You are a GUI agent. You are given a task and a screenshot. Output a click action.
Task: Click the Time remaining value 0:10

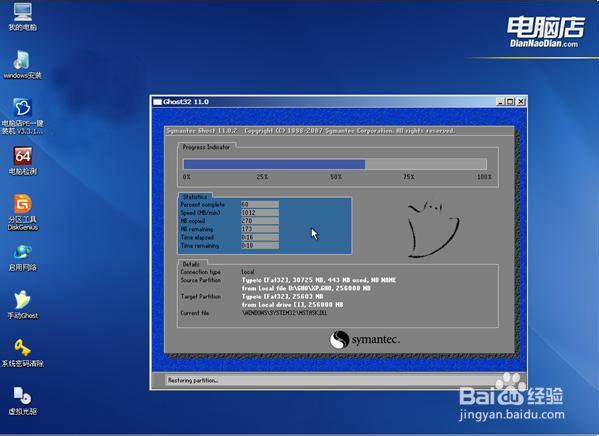pyautogui.click(x=260, y=245)
